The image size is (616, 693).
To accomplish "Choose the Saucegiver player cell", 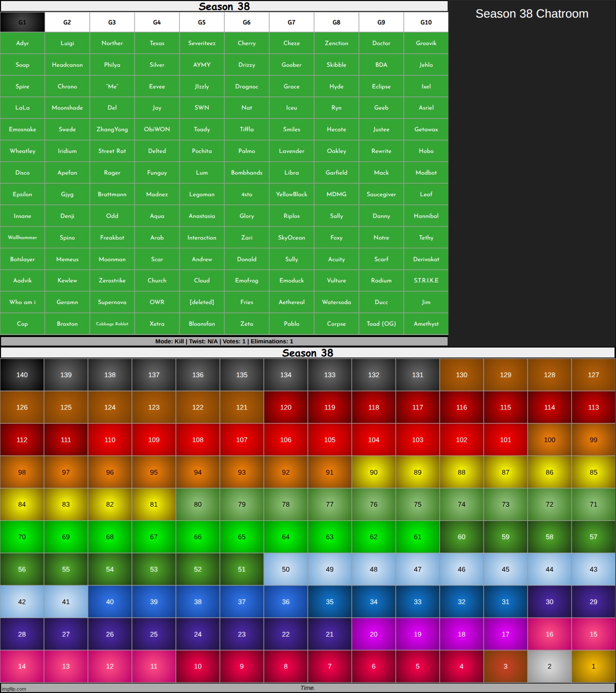I will click(x=381, y=194).
